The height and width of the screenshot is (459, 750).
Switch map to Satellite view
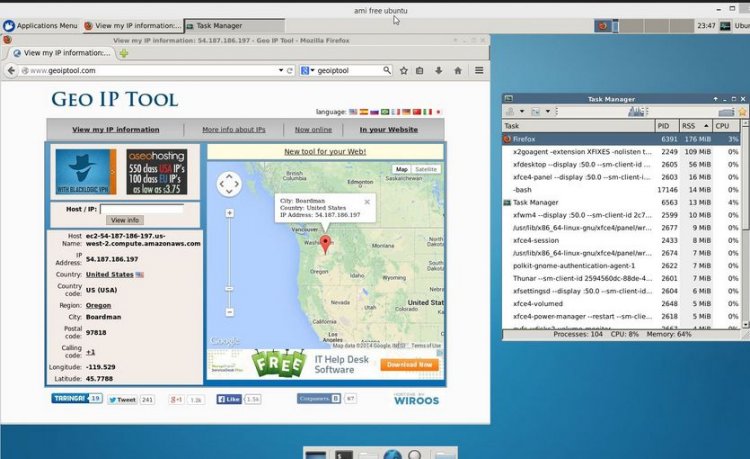point(426,170)
